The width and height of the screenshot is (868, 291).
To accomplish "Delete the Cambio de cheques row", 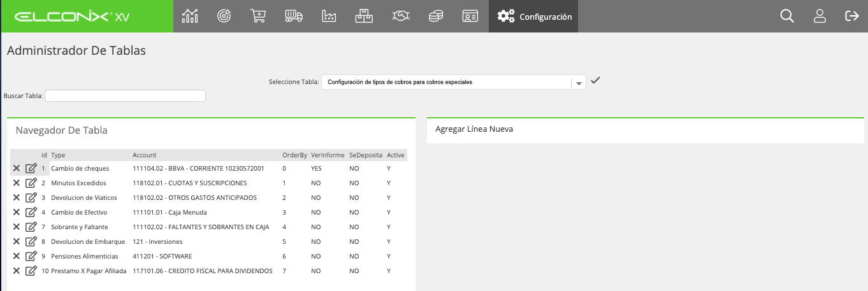I will [x=17, y=168].
